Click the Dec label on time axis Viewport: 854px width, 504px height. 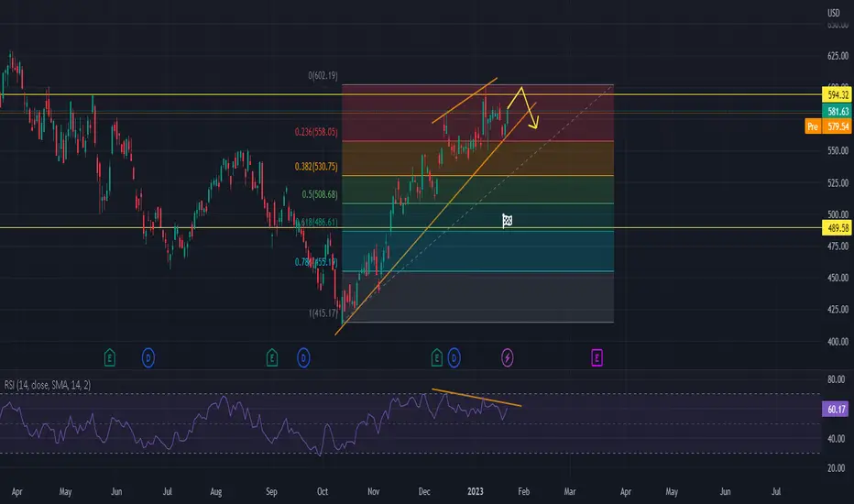pyautogui.click(x=424, y=491)
